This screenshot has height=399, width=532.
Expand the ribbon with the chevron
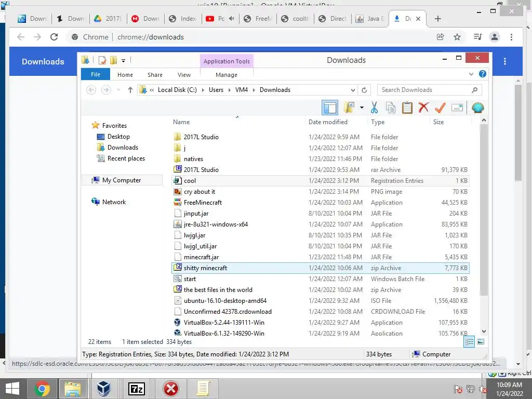pos(471,74)
